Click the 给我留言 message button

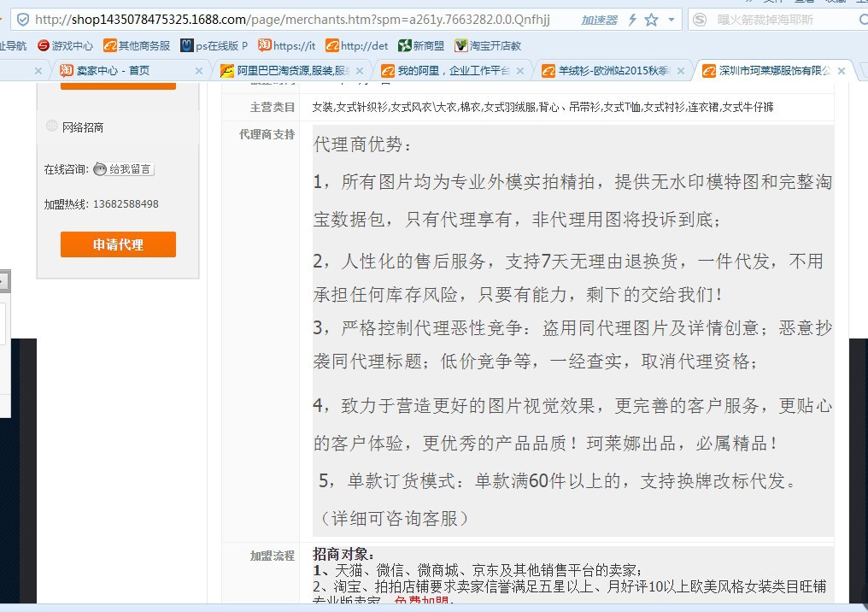point(123,169)
